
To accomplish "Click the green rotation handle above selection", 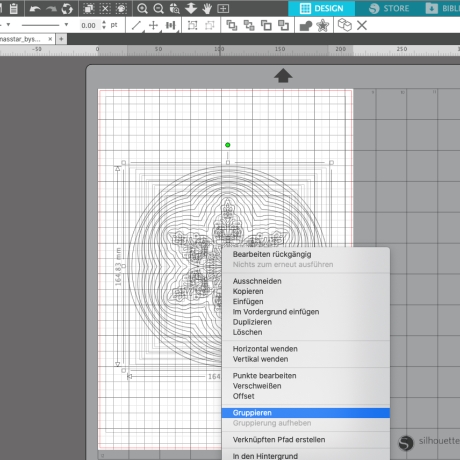I will (x=228, y=145).
